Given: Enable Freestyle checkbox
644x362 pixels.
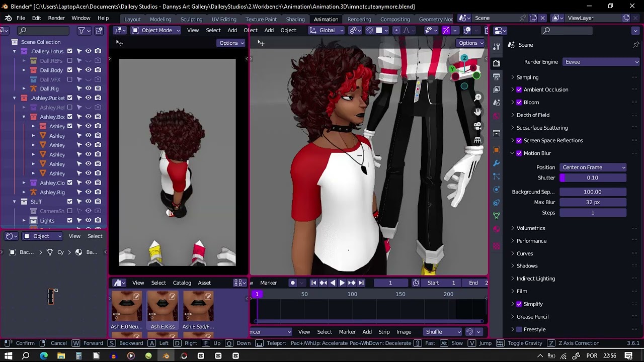Looking at the screenshot, I should [x=519, y=329].
